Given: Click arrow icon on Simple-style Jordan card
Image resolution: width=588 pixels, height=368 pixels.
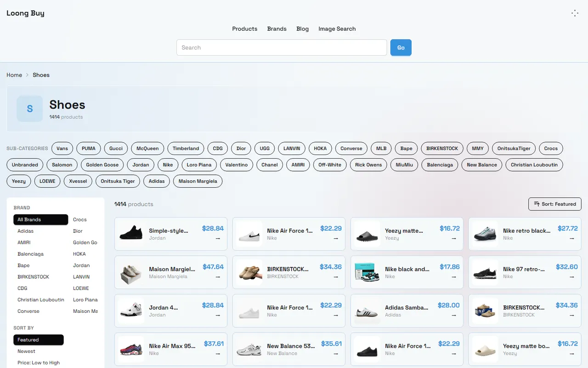Looking at the screenshot, I should click(218, 238).
